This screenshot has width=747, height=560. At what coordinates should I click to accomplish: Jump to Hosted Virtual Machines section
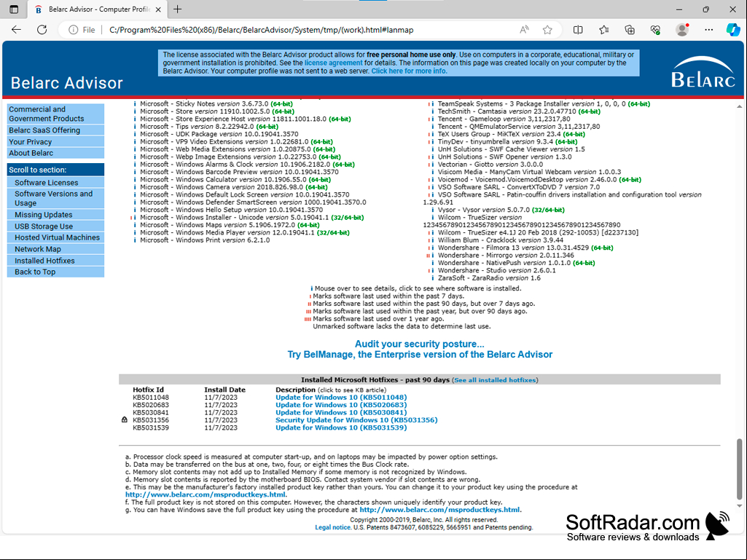point(55,237)
